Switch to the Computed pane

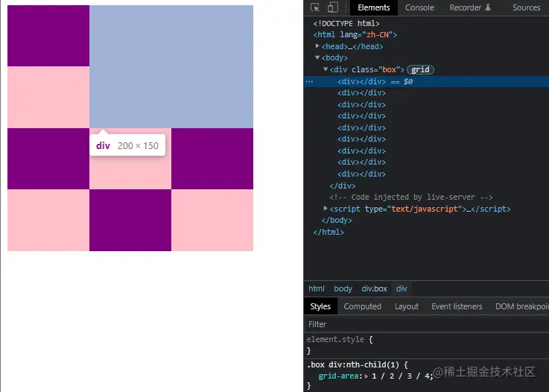click(362, 306)
